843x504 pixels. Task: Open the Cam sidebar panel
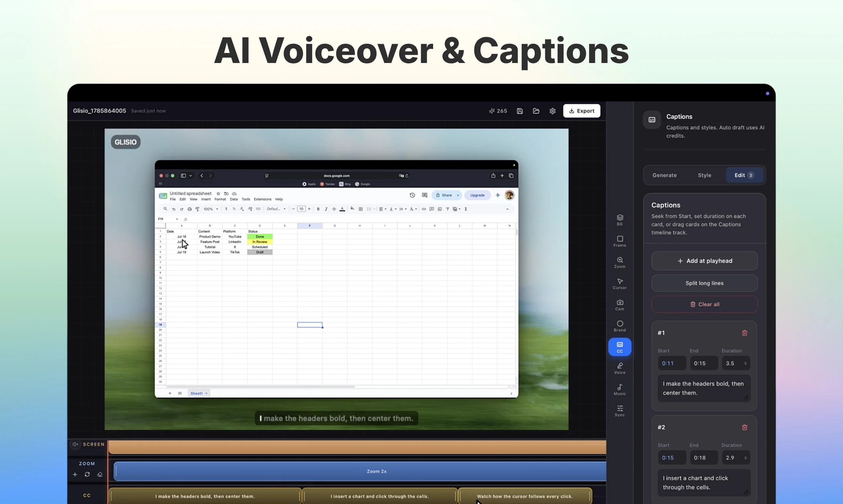(x=620, y=305)
